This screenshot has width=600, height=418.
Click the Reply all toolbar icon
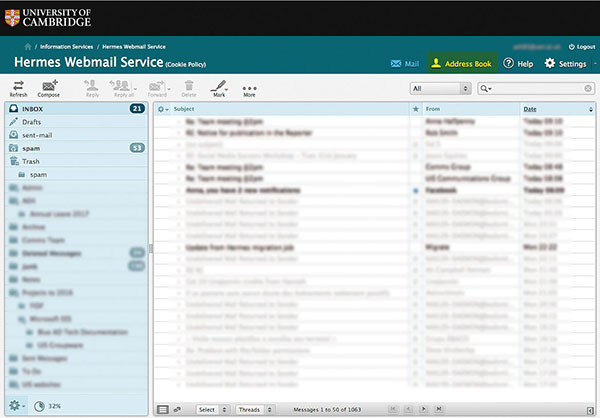click(x=121, y=88)
